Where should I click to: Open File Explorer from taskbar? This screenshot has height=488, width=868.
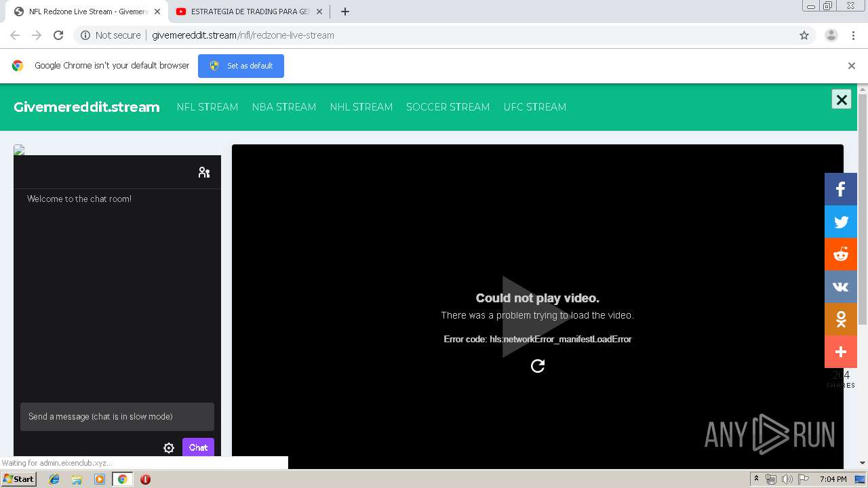coord(77,479)
